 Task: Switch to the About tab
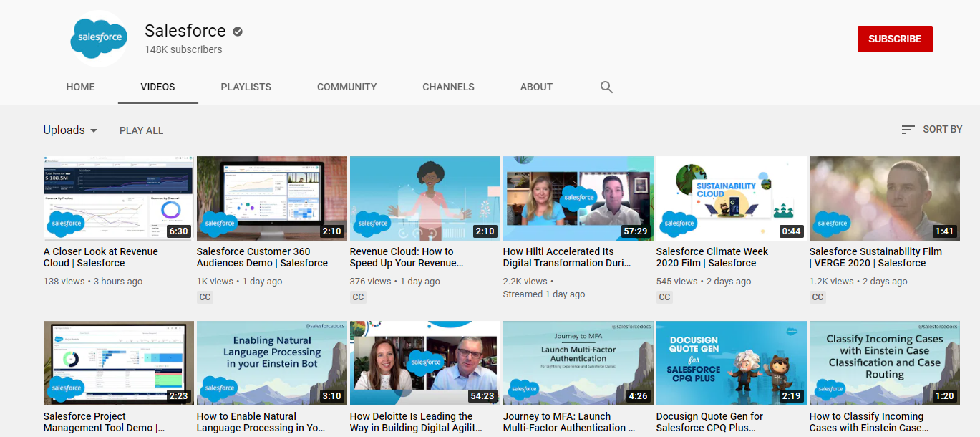536,87
